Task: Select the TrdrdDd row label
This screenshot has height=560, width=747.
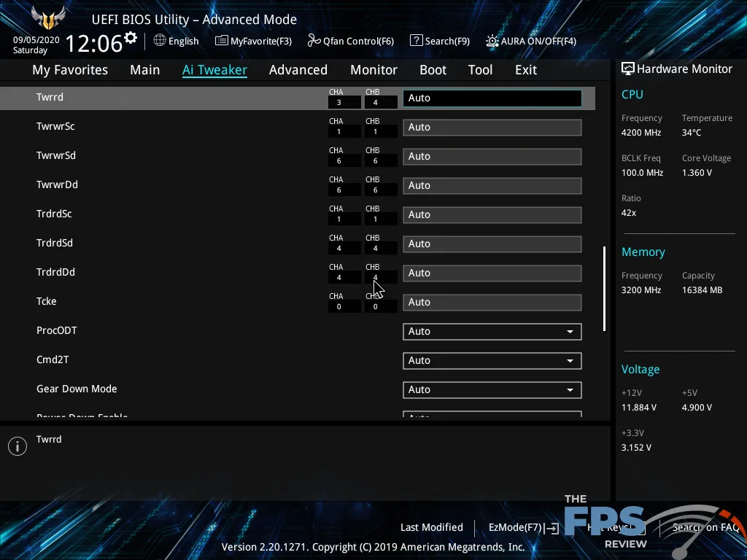Action: (x=55, y=272)
